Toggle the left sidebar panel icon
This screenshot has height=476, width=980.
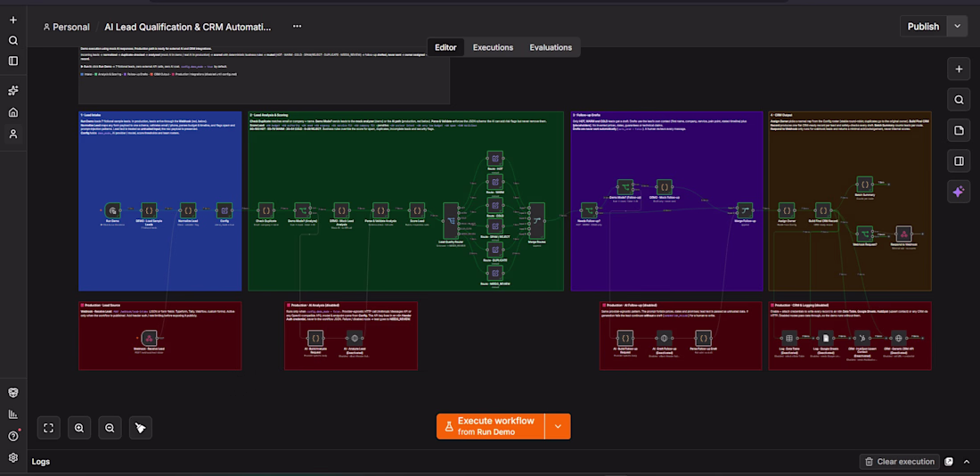click(13, 61)
